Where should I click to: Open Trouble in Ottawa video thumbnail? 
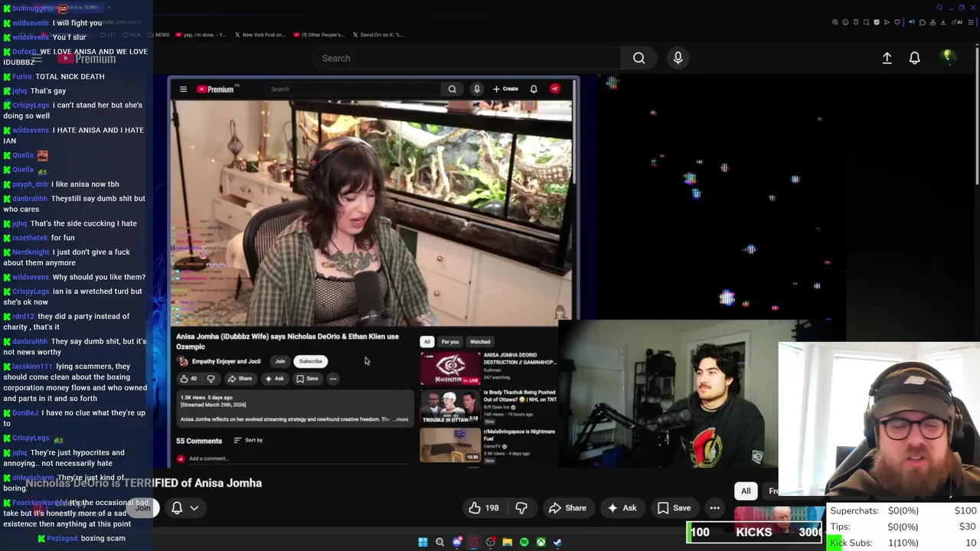point(450,407)
